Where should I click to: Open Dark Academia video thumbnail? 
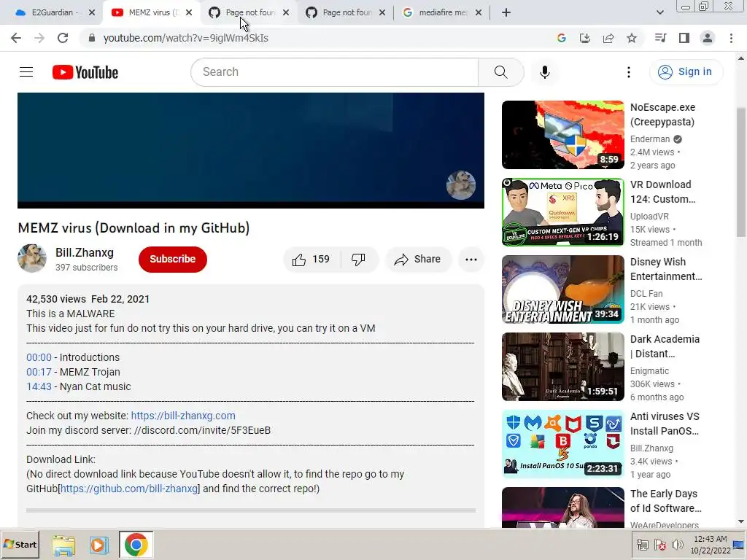[x=562, y=367]
